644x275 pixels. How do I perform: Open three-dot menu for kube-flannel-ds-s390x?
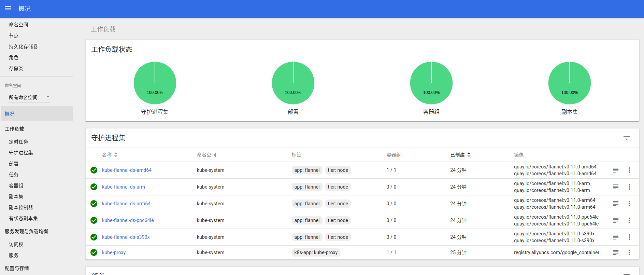tap(629, 237)
